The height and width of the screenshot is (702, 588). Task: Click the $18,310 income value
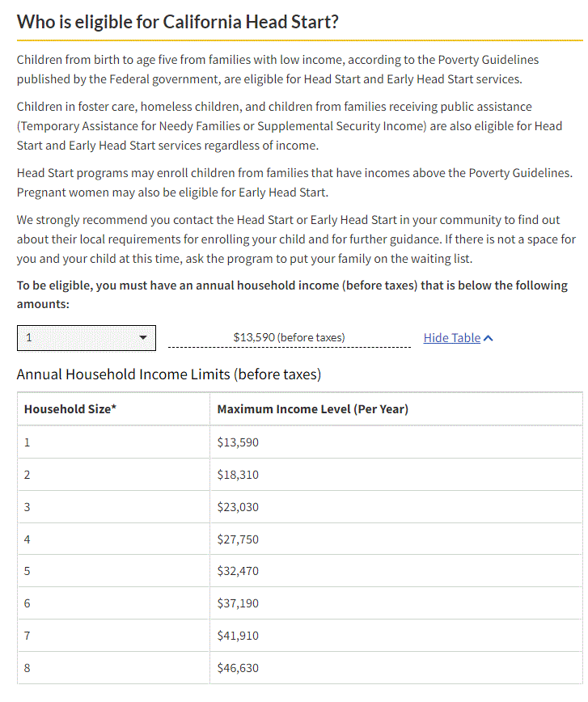click(x=237, y=475)
